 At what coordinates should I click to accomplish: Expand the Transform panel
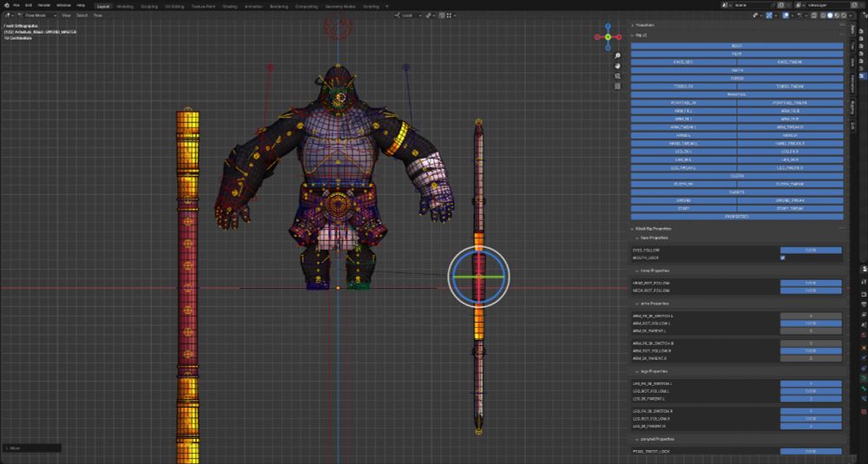[x=644, y=25]
